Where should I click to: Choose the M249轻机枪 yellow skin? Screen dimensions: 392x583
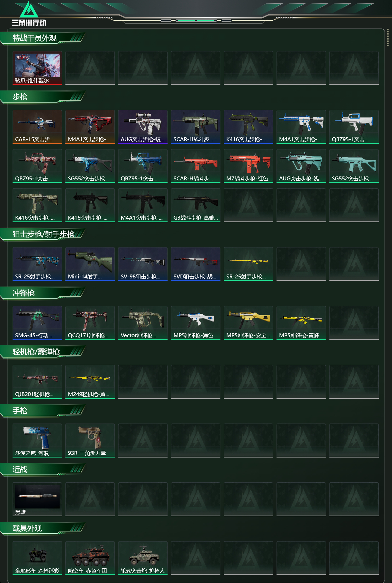[90, 382]
